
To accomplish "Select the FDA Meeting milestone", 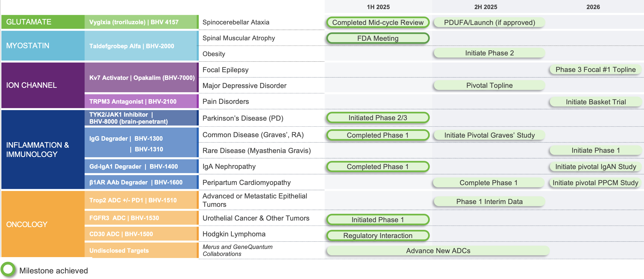I will tap(378, 38).
